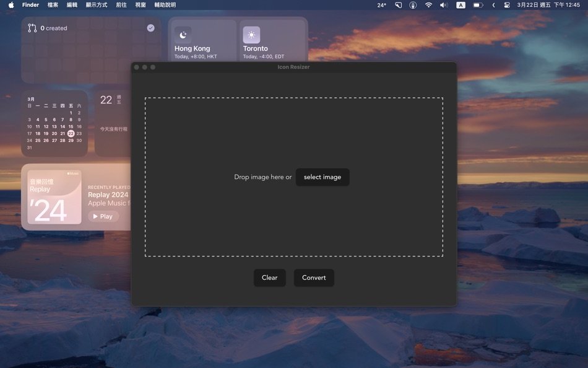Click the menu bar collapse chevron
The width and height of the screenshot is (588, 368).
(493, 5)
